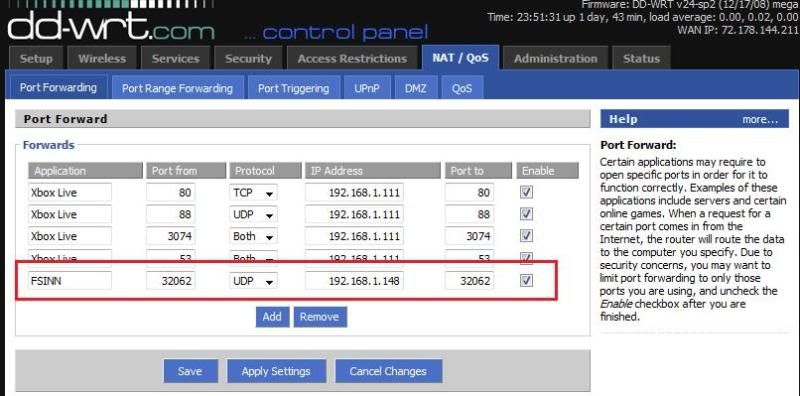This screenshot has width=800, height=396.
Task: Edit Port to field showing 3074
Action: 469,236
